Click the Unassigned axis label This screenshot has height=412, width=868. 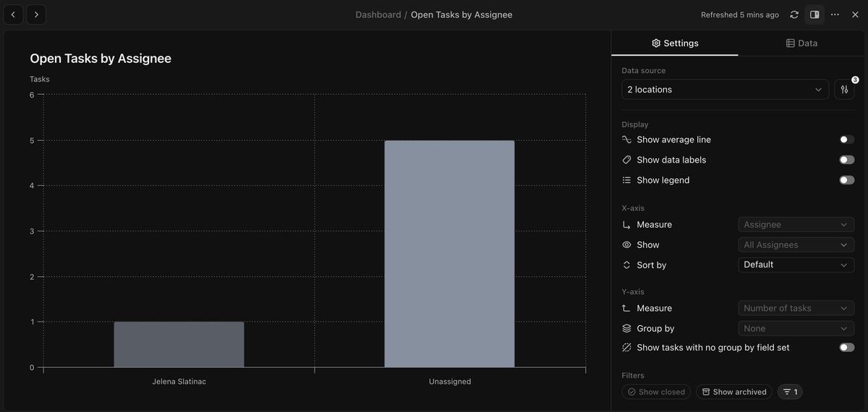tap(450, 381)
